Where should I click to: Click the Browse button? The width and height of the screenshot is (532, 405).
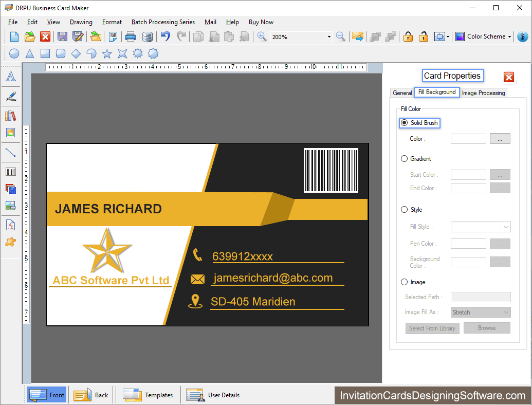(487, 328)
